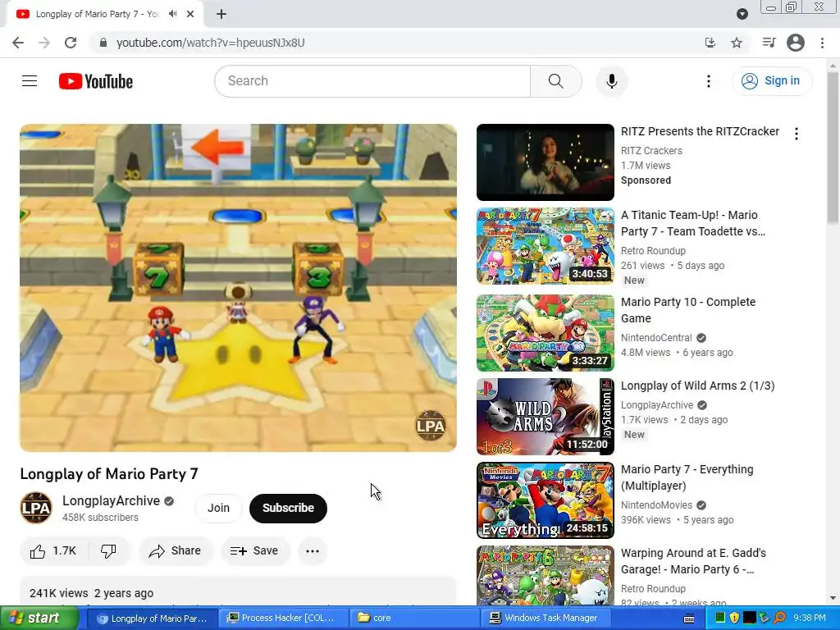Click the magnifying glass search button

(556, 81)
